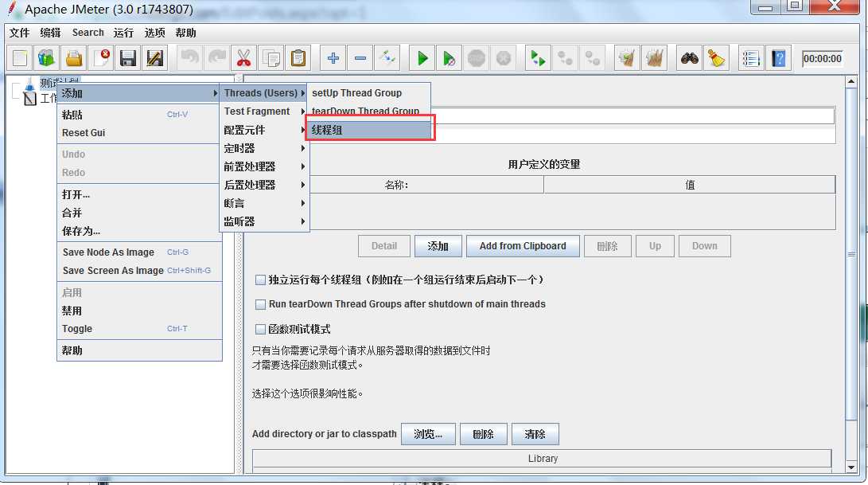The height and width of the screenshot is (485, 868).
Task: Click the Shutdown test icon
Action: tap(503, 58)
